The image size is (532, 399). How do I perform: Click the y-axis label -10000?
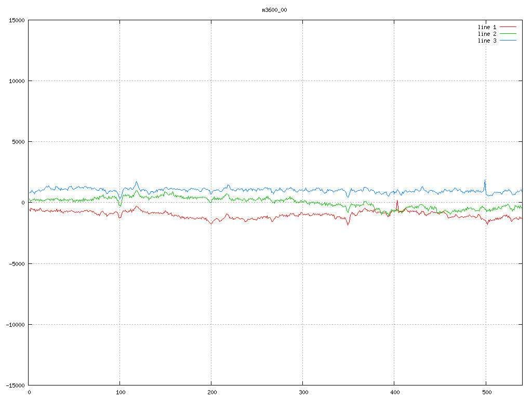[x=16, y=325]
